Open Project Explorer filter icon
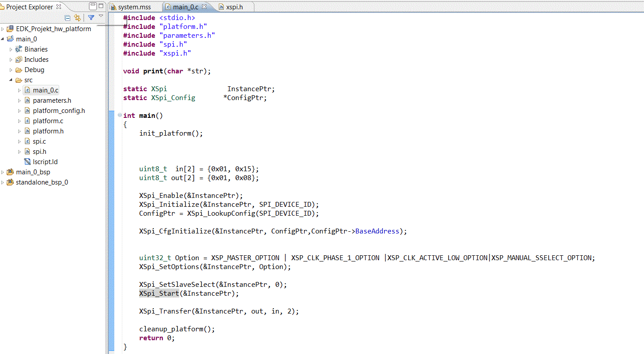This screenshot has height=354, width=644. click(x=91, y=18)
